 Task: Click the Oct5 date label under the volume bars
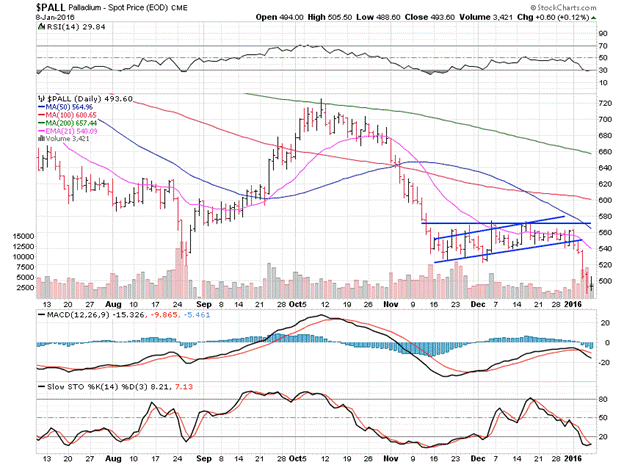point(298,305)
